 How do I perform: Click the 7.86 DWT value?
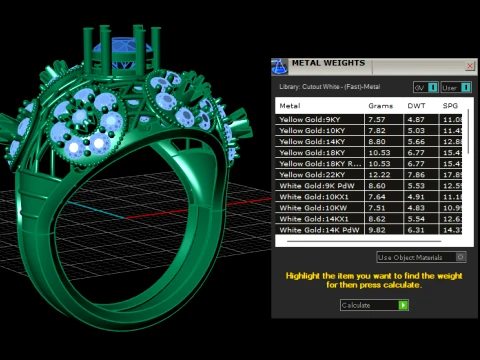pyautogui.click(x=416, y=175)
